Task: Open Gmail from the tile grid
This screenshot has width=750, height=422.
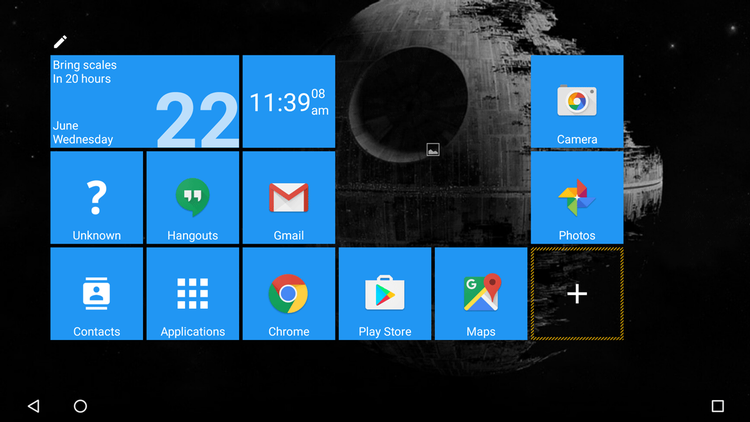Action: click(289, 198)
